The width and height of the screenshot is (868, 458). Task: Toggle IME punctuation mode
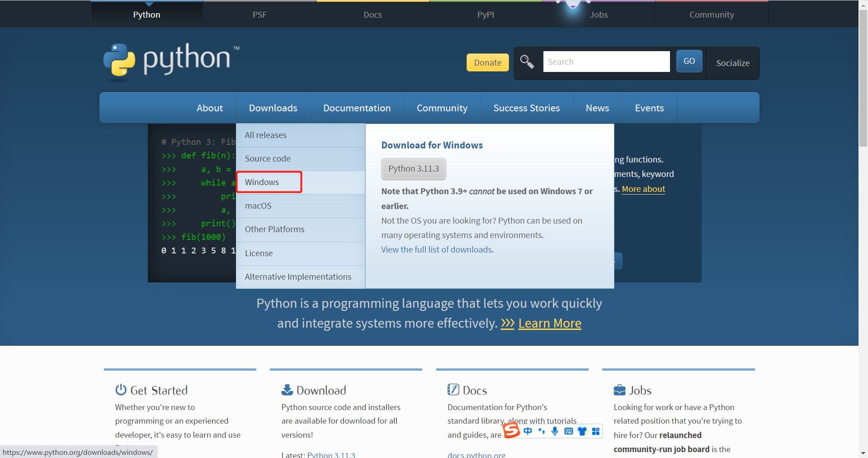tap(542, 431)
